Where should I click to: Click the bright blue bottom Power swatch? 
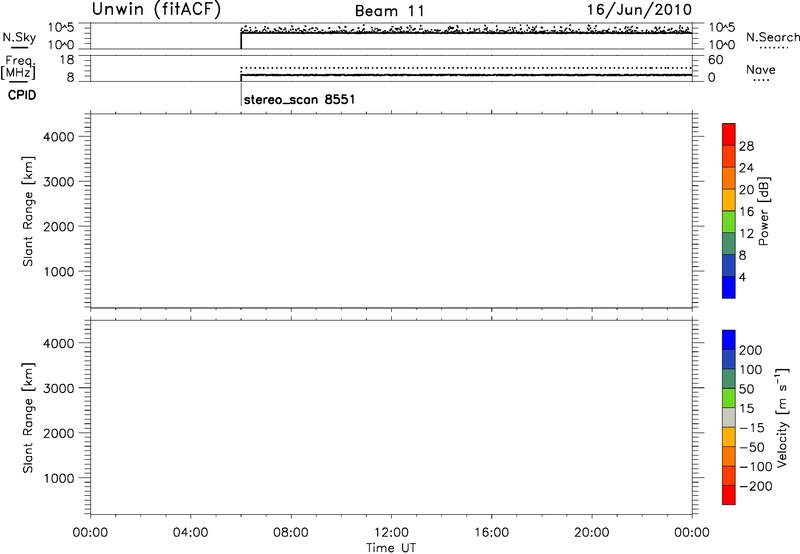729,287
